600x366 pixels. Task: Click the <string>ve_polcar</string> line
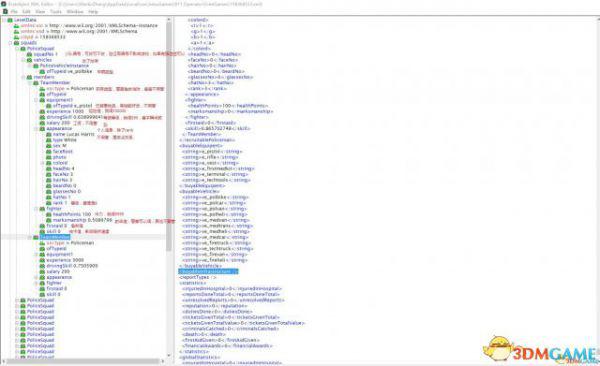pyautogui.click(x=215, y=203)
